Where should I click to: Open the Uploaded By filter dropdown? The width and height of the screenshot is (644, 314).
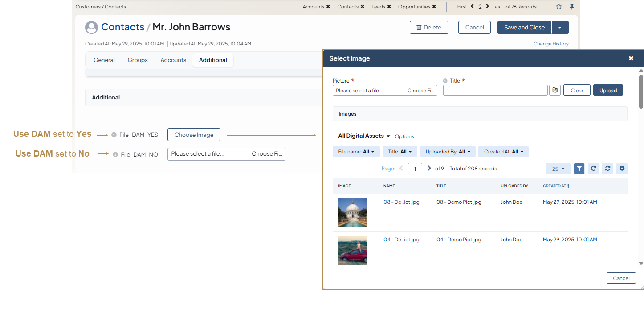(448, 152)
